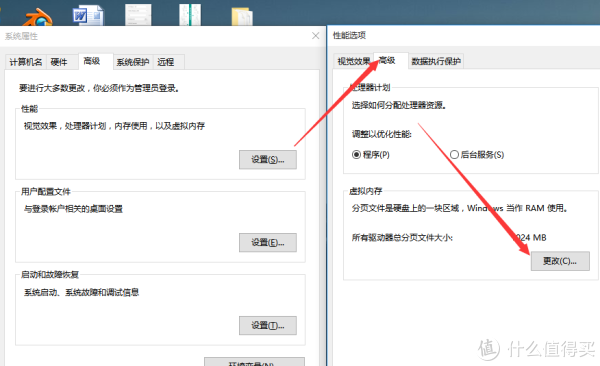
Task: Click 设置(E) button under 用户配置文件
Action: [x=268, y=243]
